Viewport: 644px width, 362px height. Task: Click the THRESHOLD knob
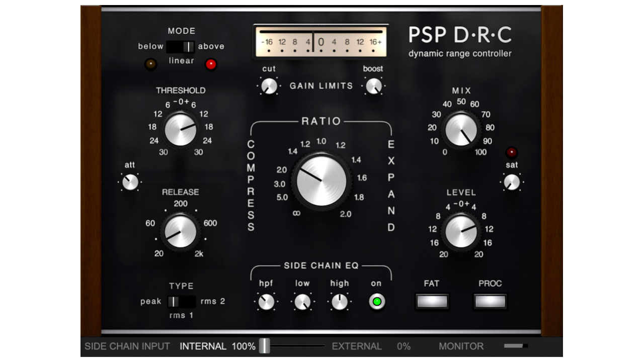pyautogui.click(x=180, y=129)
